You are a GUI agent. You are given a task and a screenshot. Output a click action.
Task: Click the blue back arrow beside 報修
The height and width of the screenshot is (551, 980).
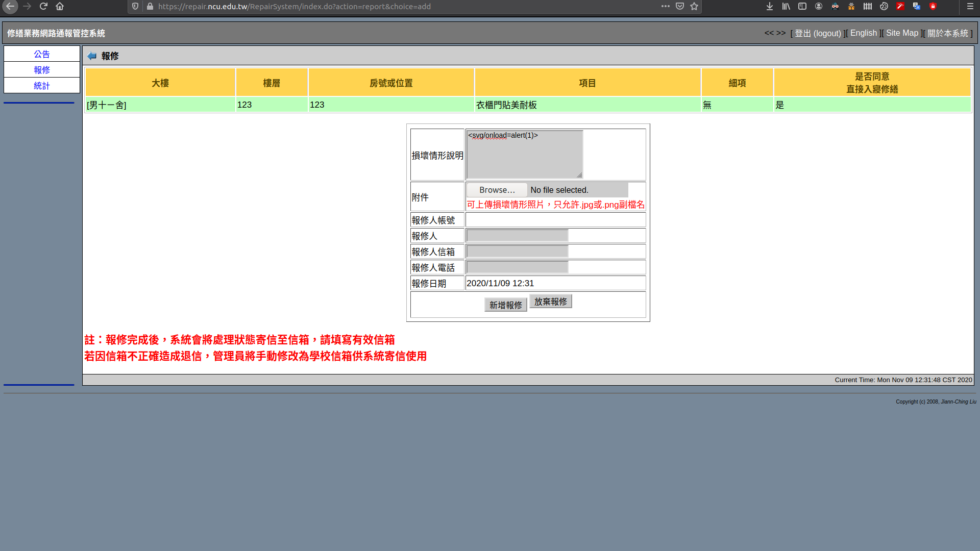tap(92, 56)
